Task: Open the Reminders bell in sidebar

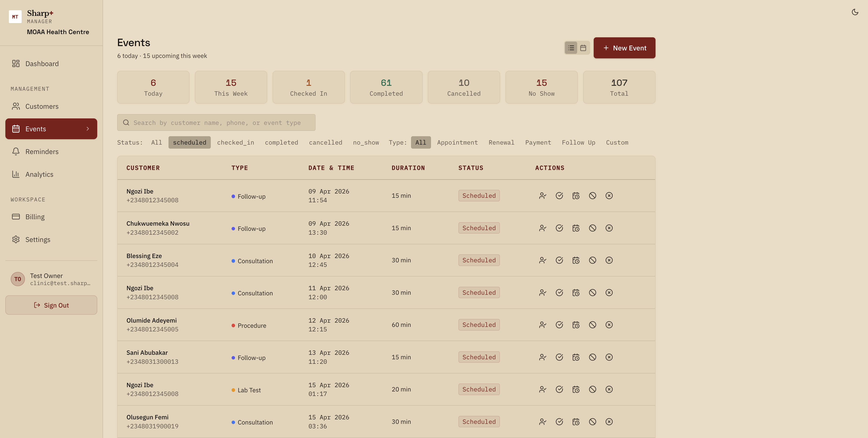Action: click(x=16, y=151)
